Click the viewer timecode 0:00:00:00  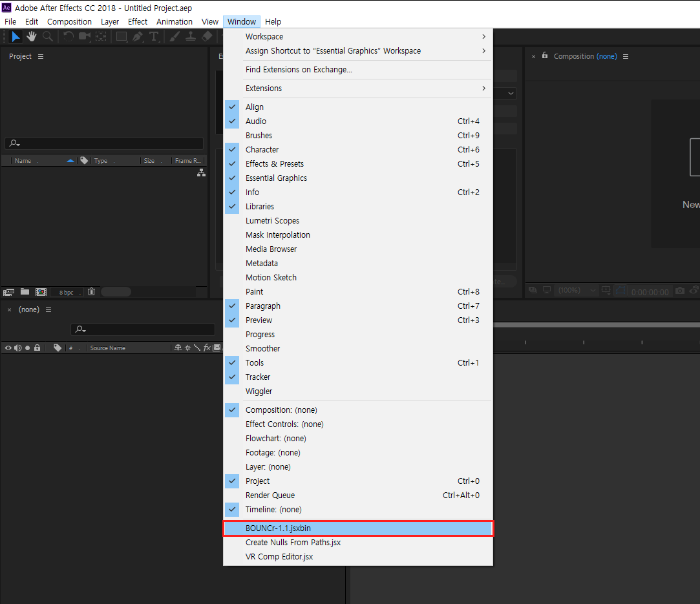pos(650,292)
